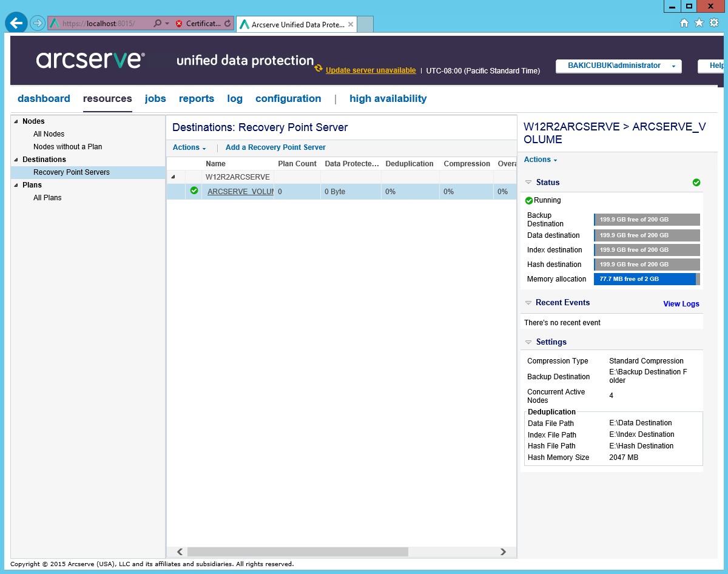This screenshot has width=728, height=574.
Task: Click the search magnifier in address bar
Action: [158, 24]
